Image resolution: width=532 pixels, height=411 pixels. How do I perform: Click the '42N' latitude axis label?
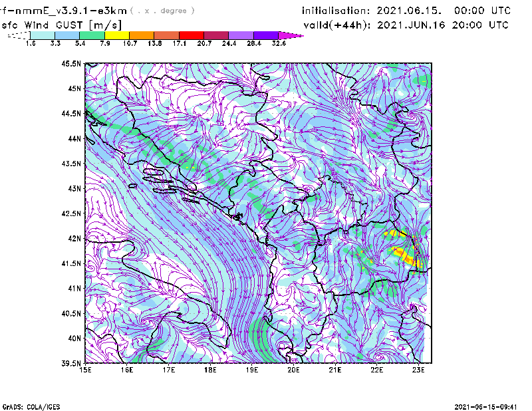(x=74, y=238)
